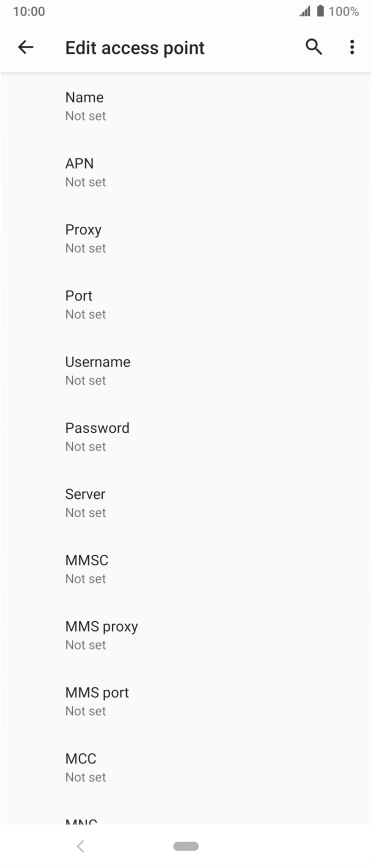This screenshot has height=868, width=372.
Task: Tap the system back chevron in the navigation bar
Action: click(x=81, y=846)
